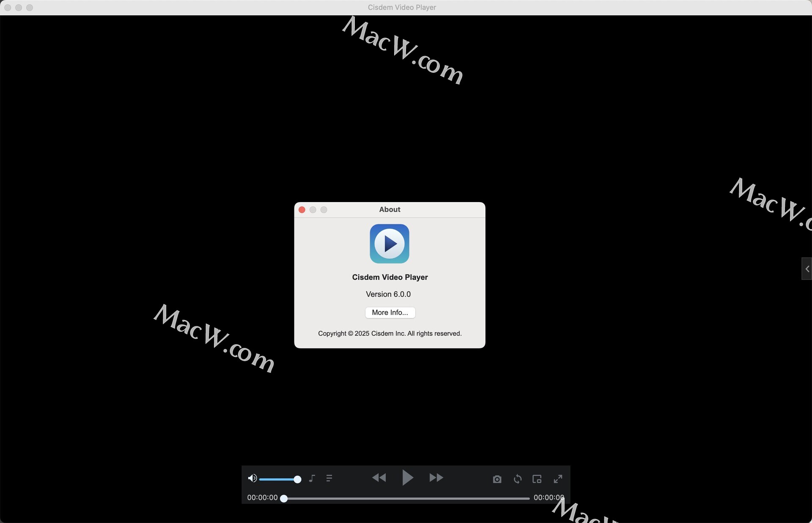Open audio track music note icon

312,478
